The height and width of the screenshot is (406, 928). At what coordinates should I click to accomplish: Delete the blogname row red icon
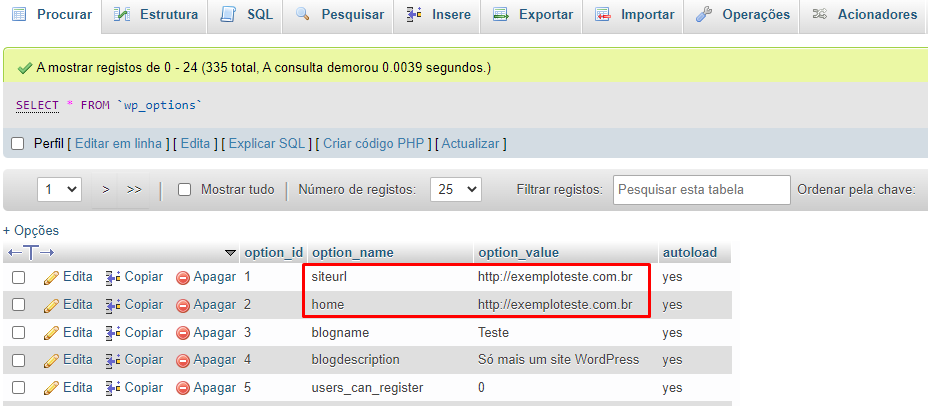(x=183, y=333)
